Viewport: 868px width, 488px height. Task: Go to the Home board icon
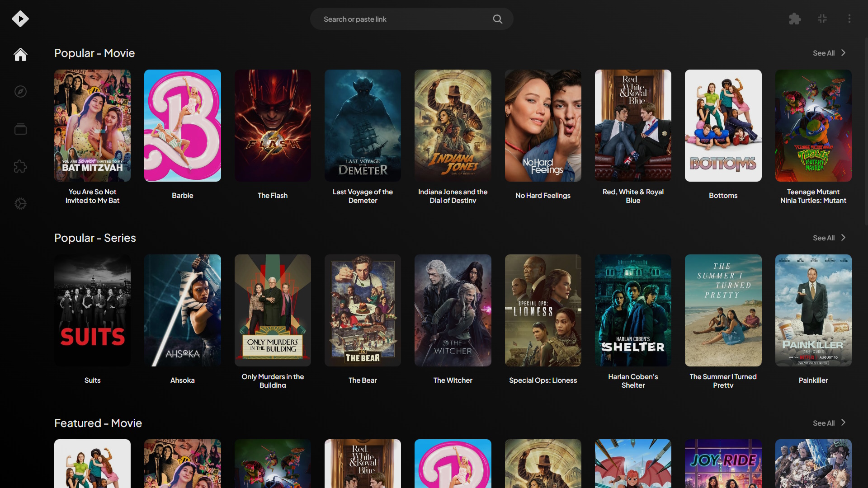click(20, 55)
